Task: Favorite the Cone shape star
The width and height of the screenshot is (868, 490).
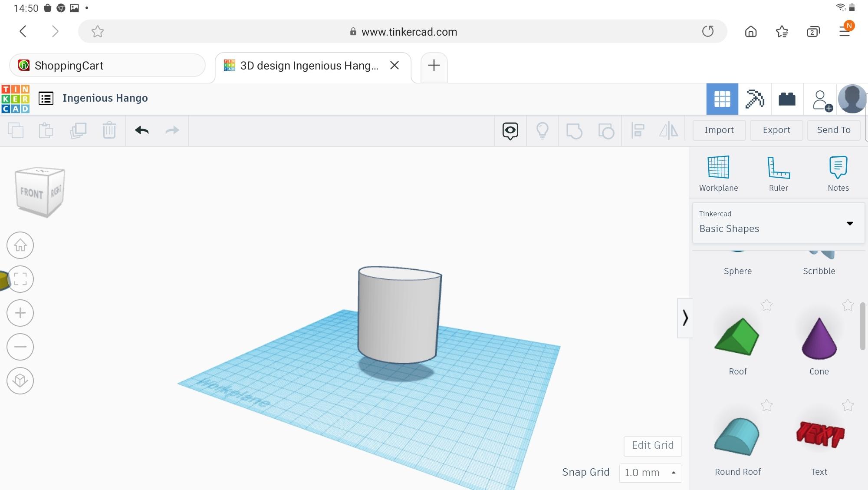Action: [x=848, y=305]
